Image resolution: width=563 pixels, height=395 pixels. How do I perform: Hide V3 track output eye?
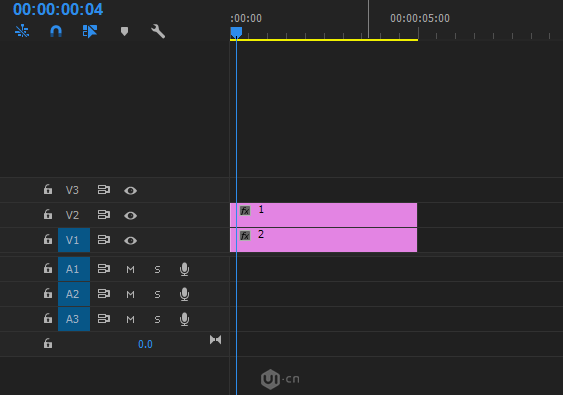click(x=130, y=190)
